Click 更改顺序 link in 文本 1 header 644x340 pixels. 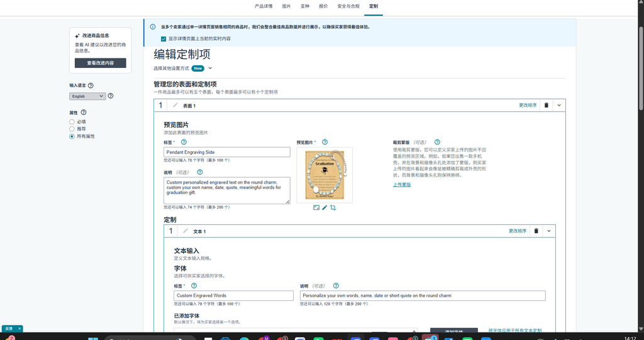518,231
